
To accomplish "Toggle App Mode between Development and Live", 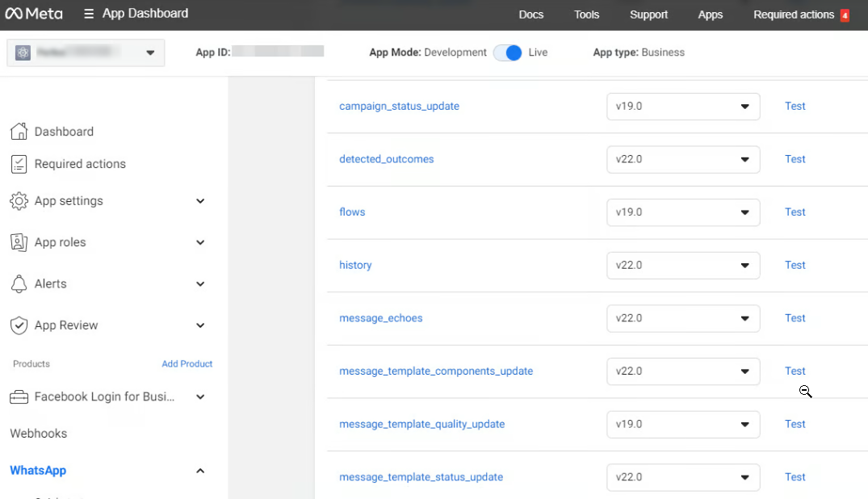I will (x=508, y=52).
